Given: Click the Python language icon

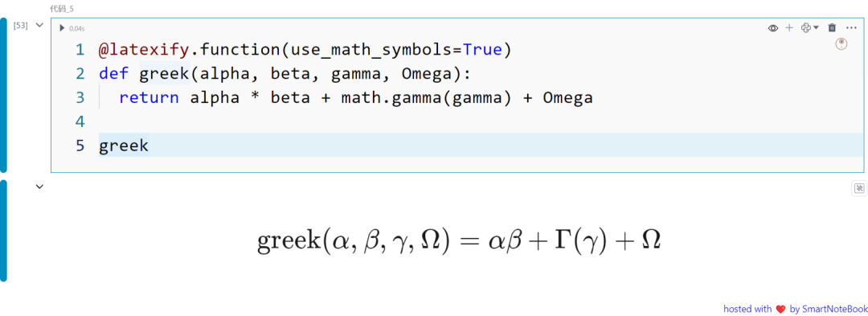Looking at the screenshot, I should pos(806,27).
